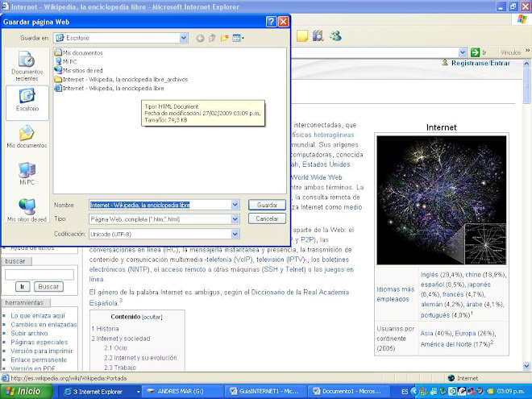
Task: Open the Inicio start button
Action: [x=27, y=391]
